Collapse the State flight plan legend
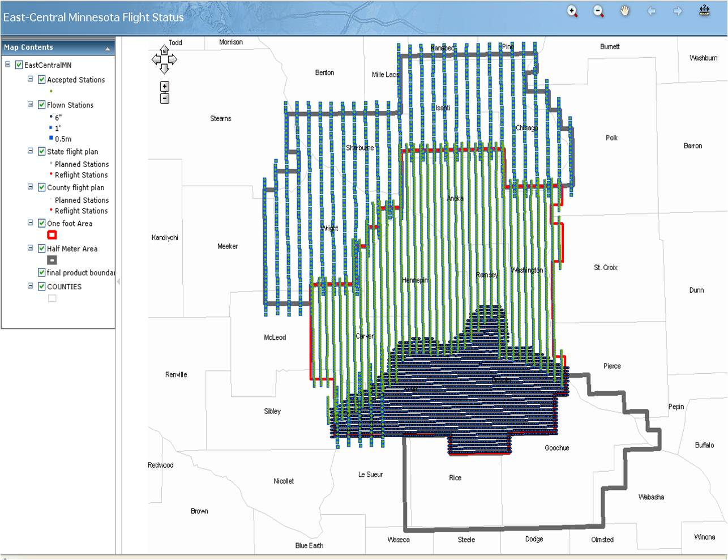The width and height of the screenshot is (728, 560). [31, 151]
